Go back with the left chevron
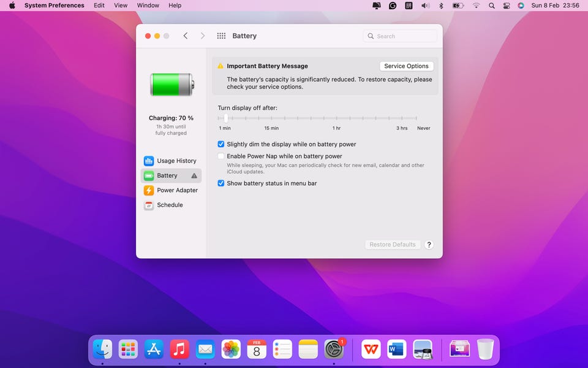The height and width of the screenshot is (368, 588). 186,36
